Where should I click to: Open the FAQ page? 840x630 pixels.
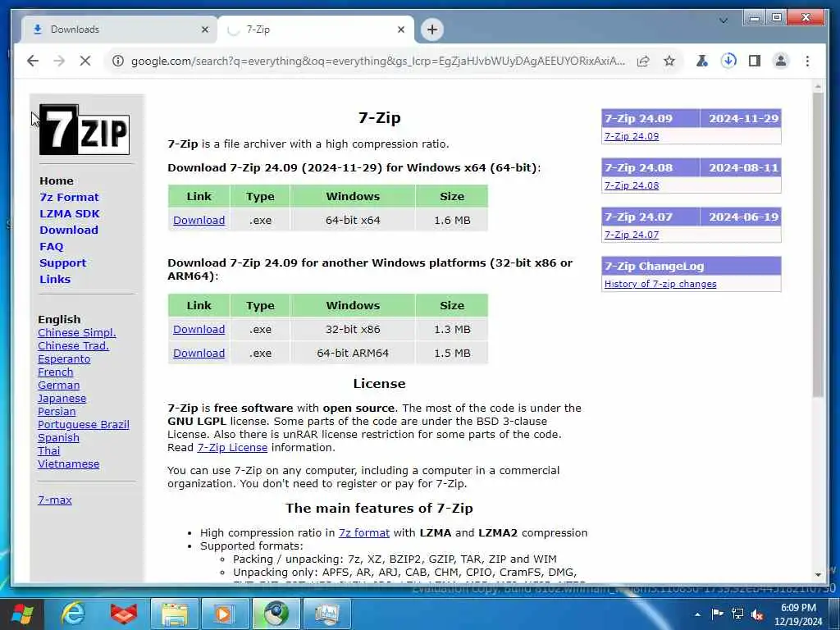(52, 246)
